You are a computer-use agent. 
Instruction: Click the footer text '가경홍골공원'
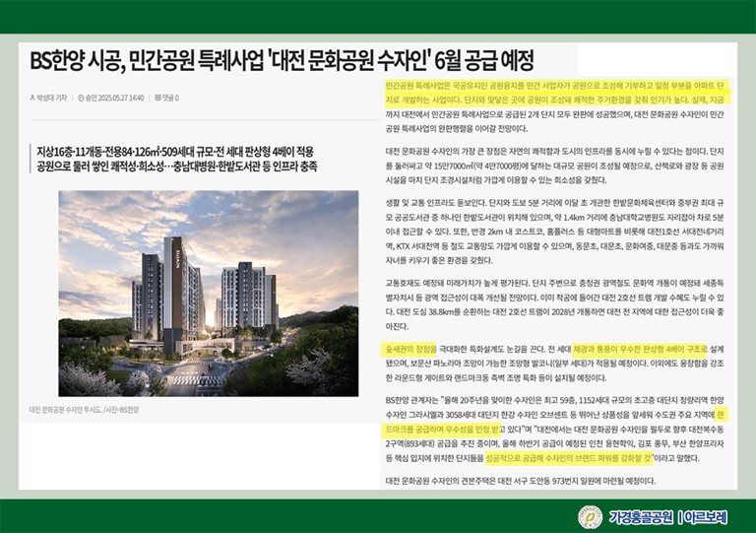641,517
